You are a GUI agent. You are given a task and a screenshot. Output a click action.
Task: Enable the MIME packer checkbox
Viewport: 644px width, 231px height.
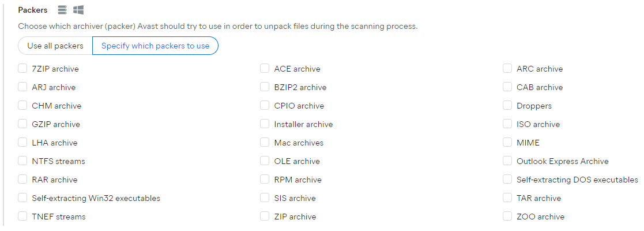(507, 142)
